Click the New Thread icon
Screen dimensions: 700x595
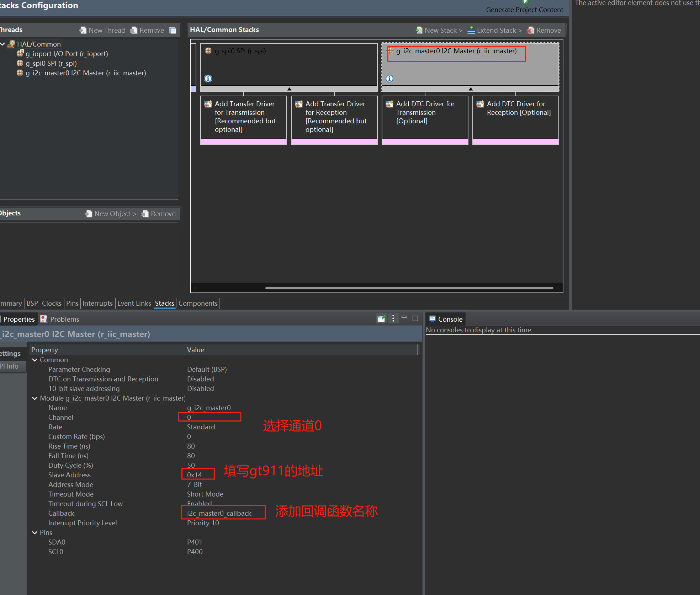[x=83, y=30]
